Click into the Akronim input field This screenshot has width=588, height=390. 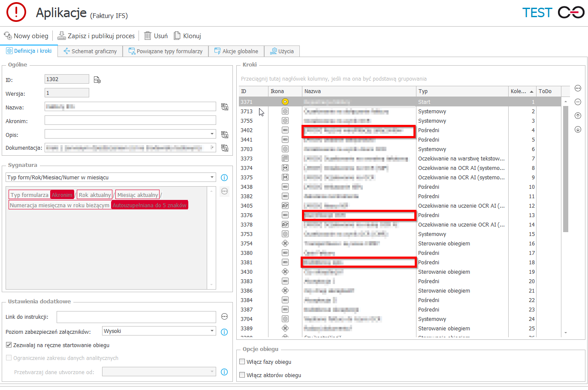click(x=130, y=121)
